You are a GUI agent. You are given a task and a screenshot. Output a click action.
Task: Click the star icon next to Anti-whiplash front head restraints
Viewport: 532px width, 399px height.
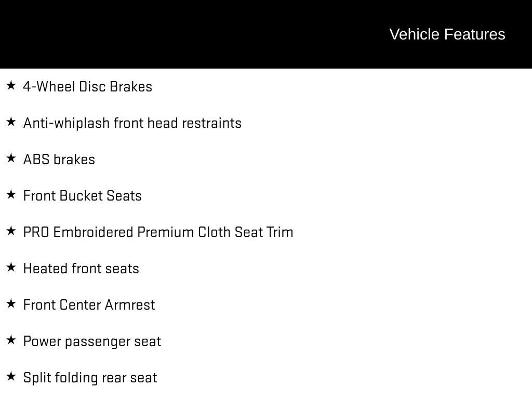point(11,122)
